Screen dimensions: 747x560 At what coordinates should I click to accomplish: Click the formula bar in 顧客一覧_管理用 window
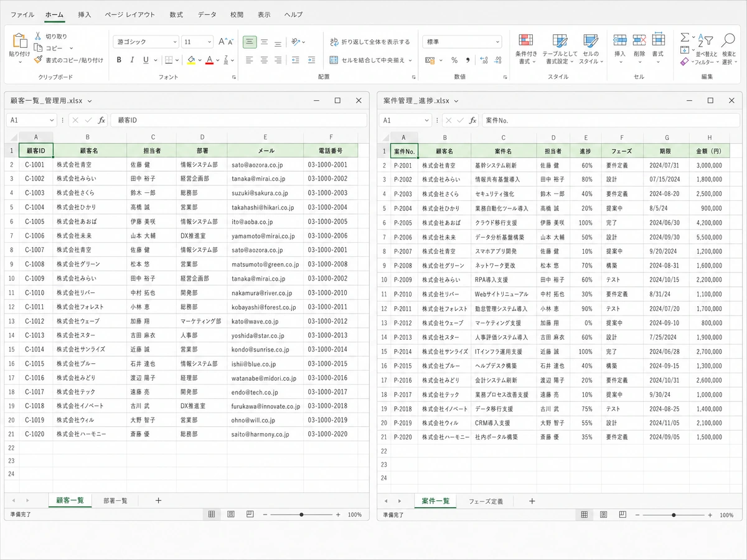(x=238, y=120)
